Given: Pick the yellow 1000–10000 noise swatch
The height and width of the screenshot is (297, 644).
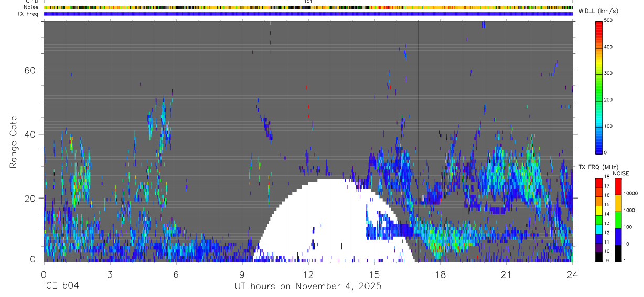Looking at the screenshot, I should pyautogui.click(x=618, y=203).
